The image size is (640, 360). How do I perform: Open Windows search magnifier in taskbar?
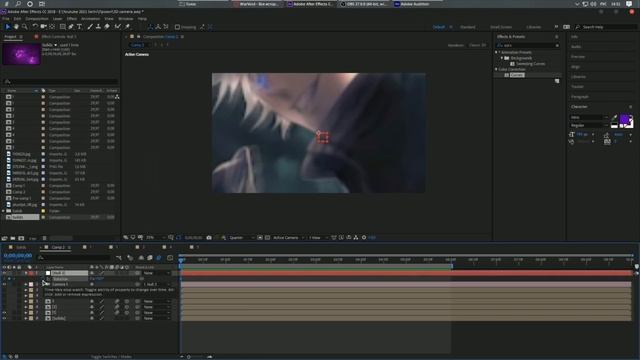click(x=18, y=4)
